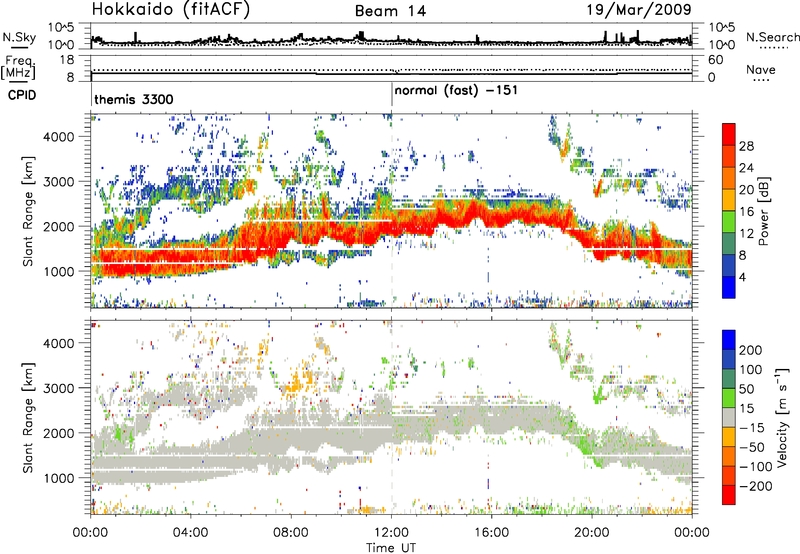Viewport: 800px width, 554px height.
Task: Click the "04:00" time axis tick label
Action: pos(190,533)
